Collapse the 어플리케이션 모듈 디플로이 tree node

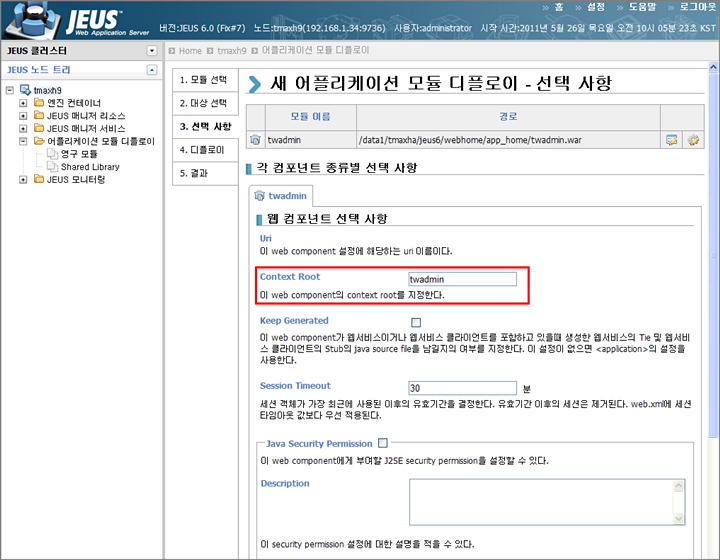click(23, 141)
